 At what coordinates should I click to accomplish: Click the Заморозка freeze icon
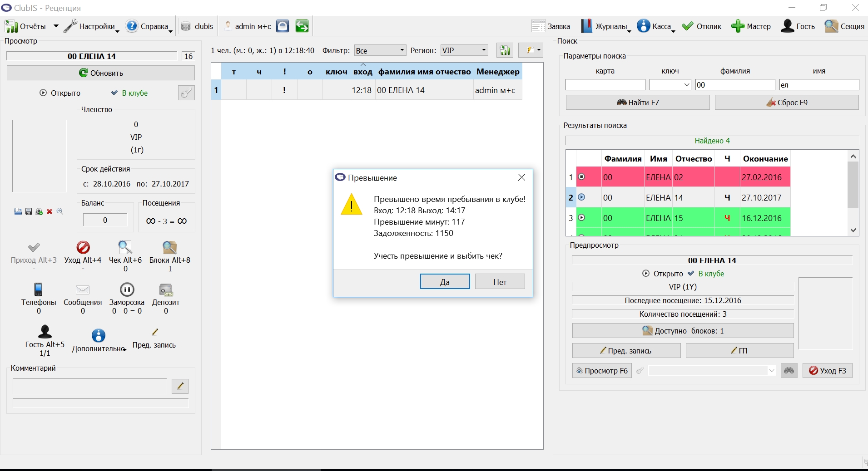127,289
